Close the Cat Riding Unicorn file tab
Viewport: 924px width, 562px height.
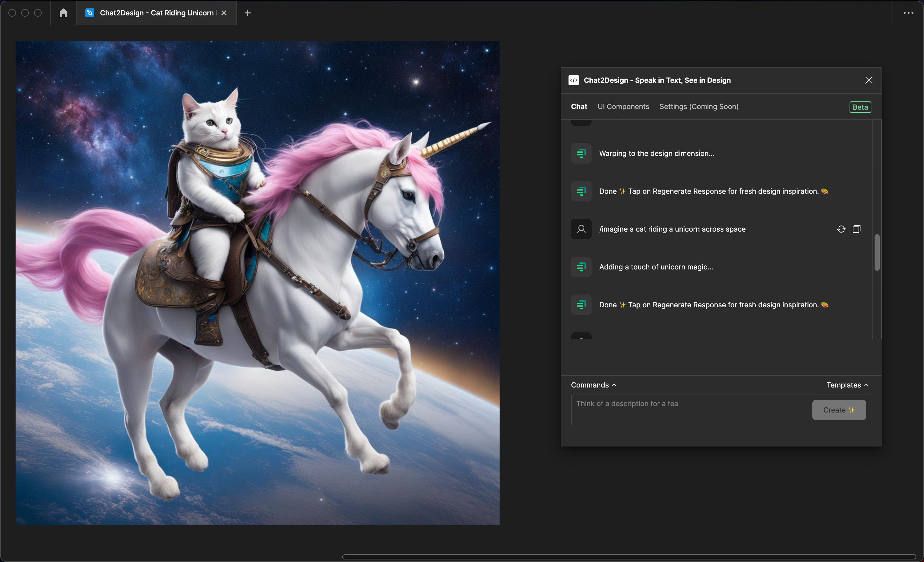coord(224,13)
